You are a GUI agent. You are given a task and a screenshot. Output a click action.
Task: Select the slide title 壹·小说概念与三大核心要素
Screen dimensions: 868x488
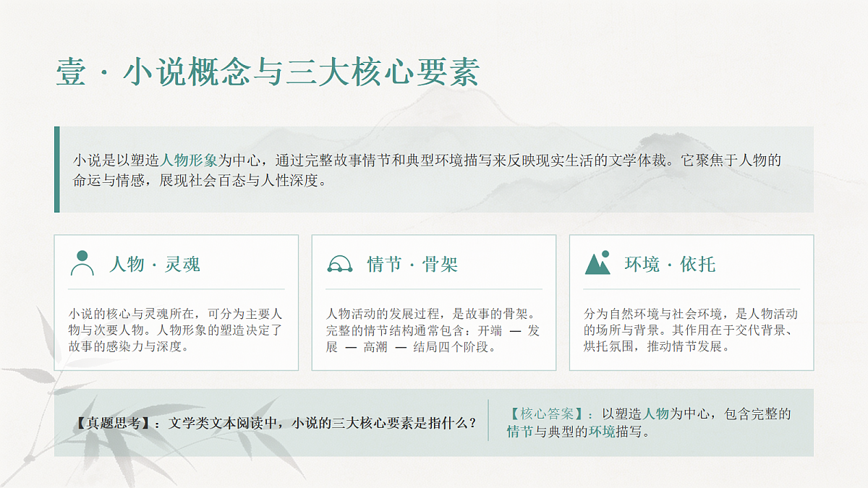268,74
